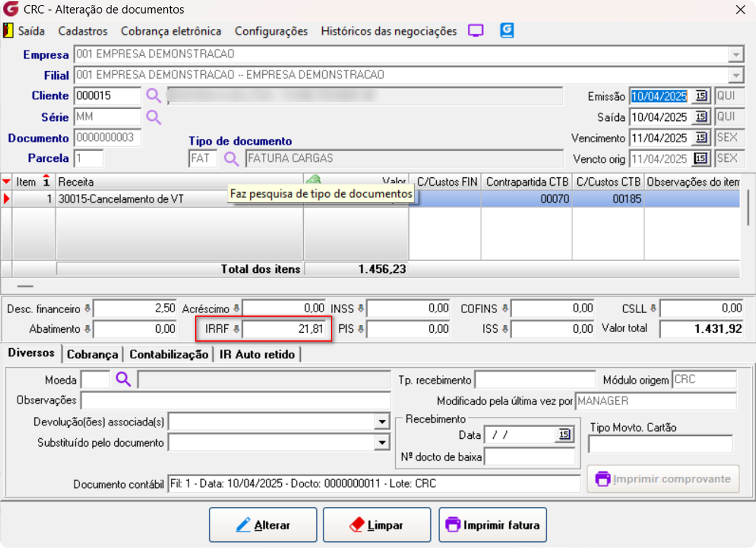756x548 pixels.
Task: Click the Observações text field
Action: (236, 400)
